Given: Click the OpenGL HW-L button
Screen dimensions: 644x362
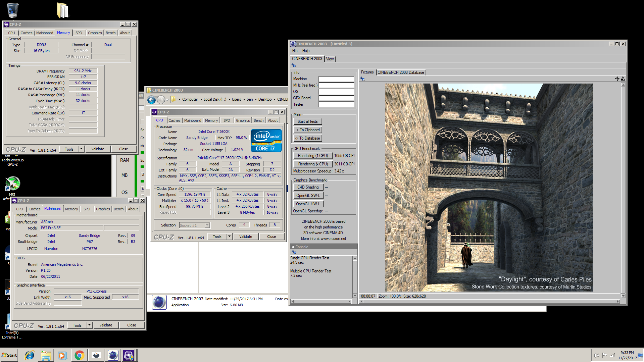Looking at the screenshot, I should (x=308, y=204).
